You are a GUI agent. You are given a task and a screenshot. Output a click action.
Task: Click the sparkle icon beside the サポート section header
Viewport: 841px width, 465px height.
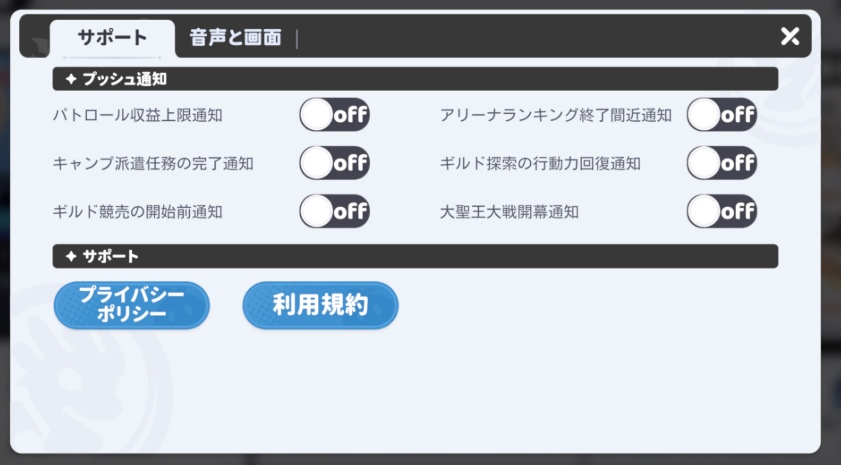tap(71, 257)
